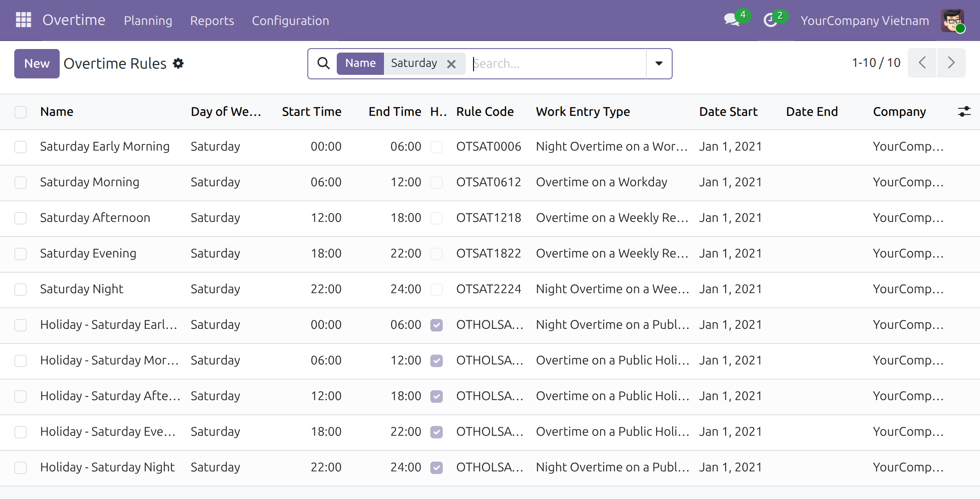980x499 pixels.
Task: Click Overtime on a Workday entry type
Action: coord(601,182)
